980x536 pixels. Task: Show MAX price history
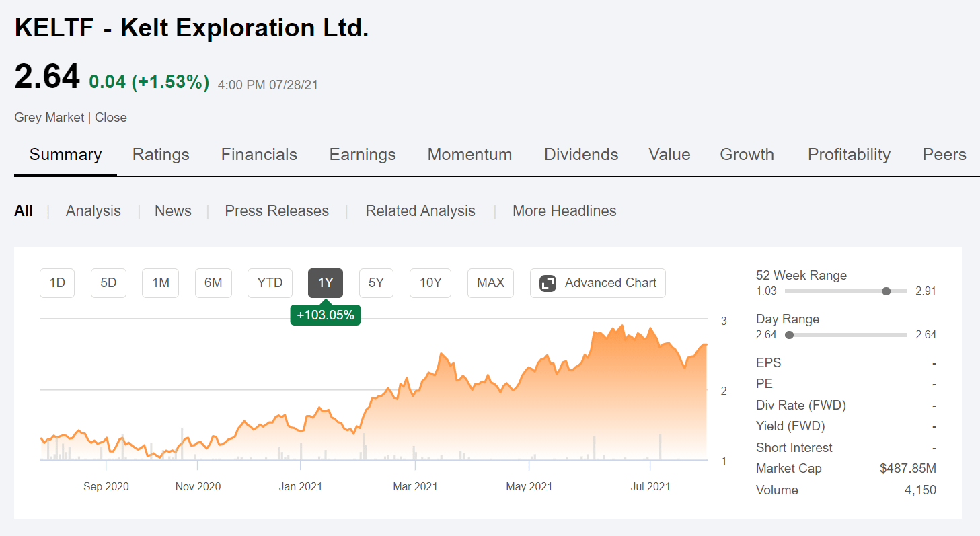coord(490,283)
